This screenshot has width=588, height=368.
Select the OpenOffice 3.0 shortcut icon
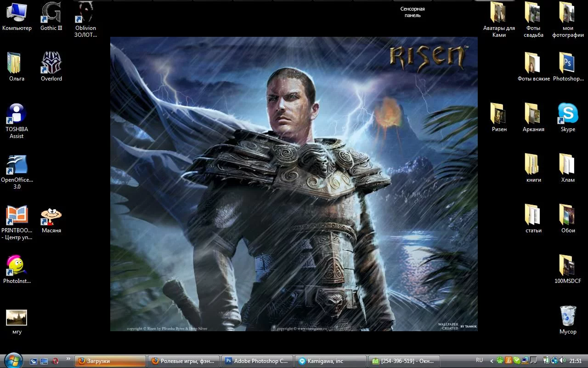(x=17, y=165)
